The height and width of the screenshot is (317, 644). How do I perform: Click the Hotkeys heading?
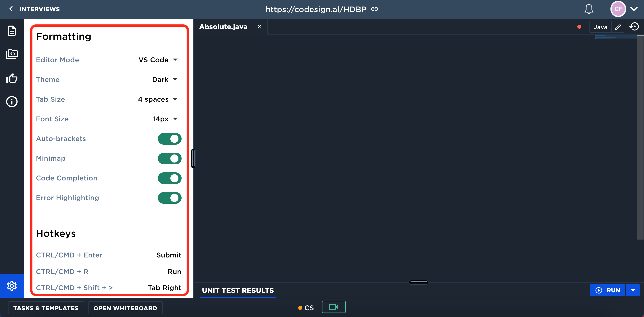tap(56, 234)
